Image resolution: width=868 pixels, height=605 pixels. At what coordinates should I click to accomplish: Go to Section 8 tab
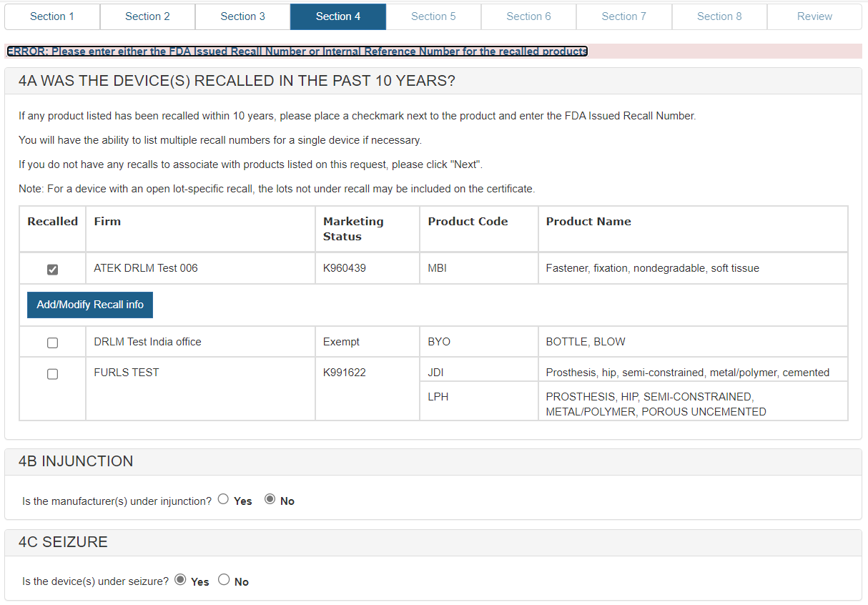point(719,16)
